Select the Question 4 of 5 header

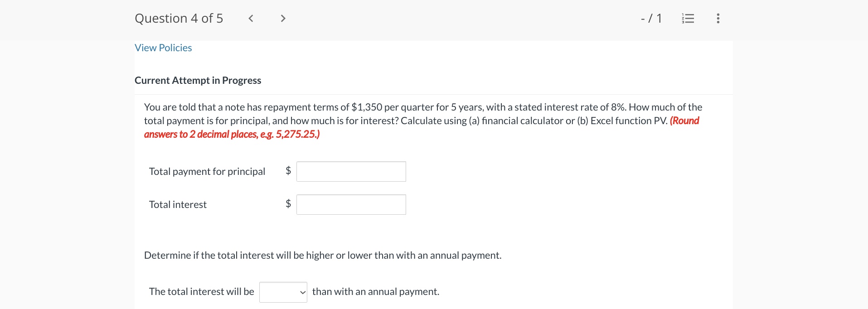pyautogui.click(x=179, y=18)
